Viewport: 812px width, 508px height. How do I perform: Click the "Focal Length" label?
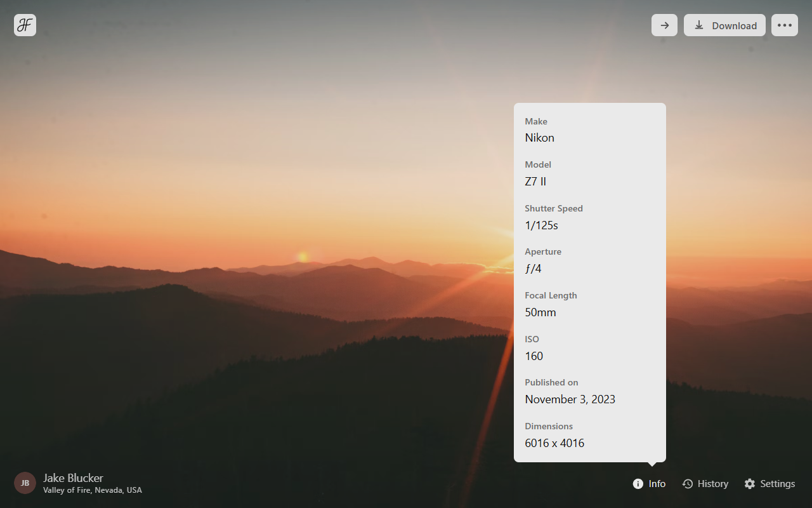[x=551, y=295]
